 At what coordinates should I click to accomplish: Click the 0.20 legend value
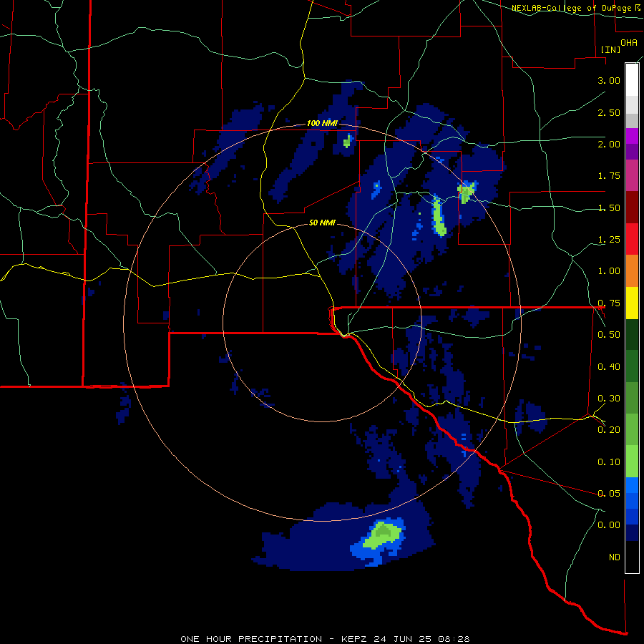coord(609,430)
